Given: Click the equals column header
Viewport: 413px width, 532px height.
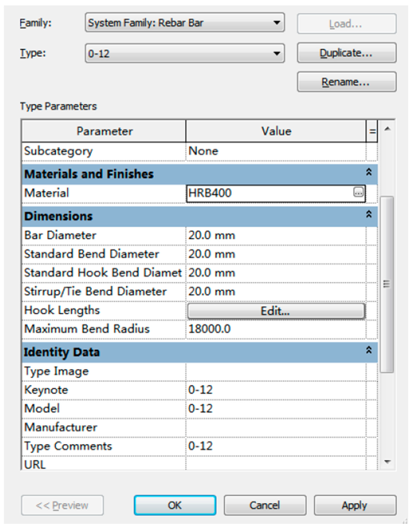Looking at the screenshot, I should 372,131.
